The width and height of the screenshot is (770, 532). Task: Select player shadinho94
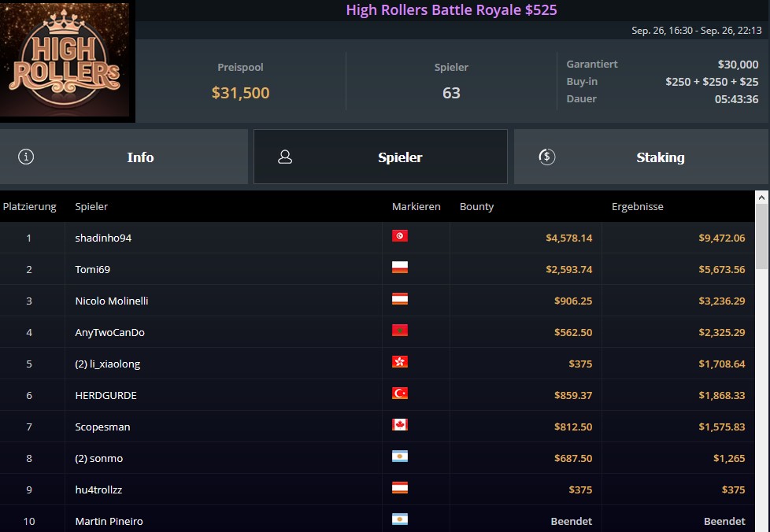point(103,238)
